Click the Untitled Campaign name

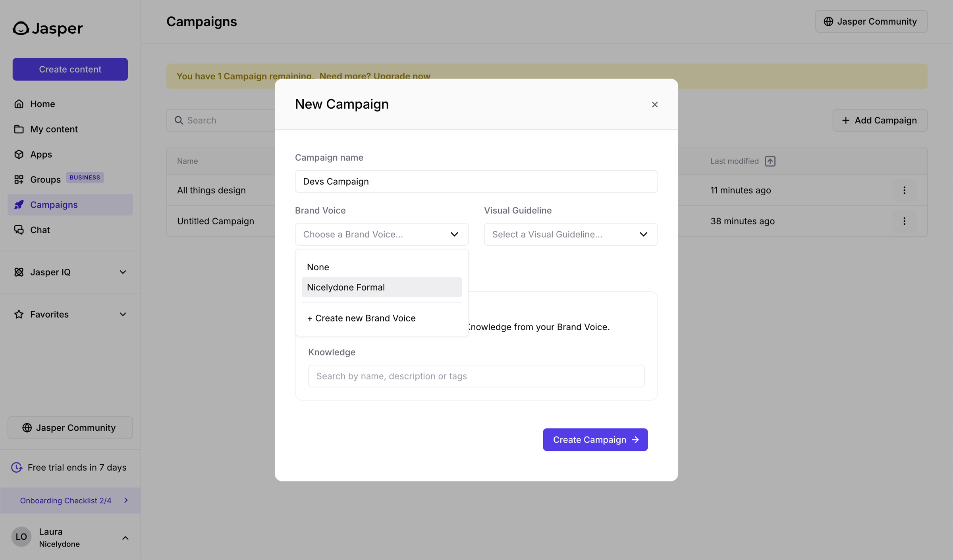(x=216, y=221)
